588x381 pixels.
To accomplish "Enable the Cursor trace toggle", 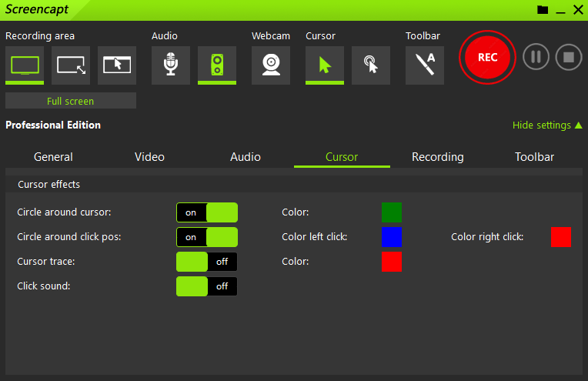I will coord(207,262).
